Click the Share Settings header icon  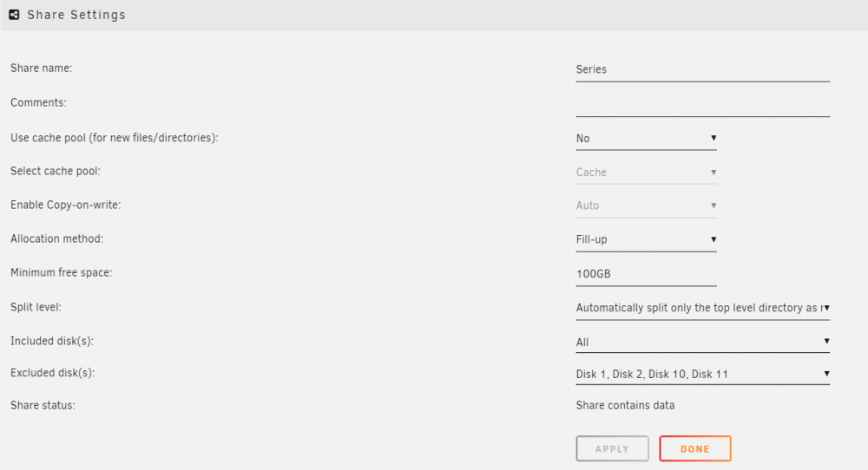click(15, 15)
